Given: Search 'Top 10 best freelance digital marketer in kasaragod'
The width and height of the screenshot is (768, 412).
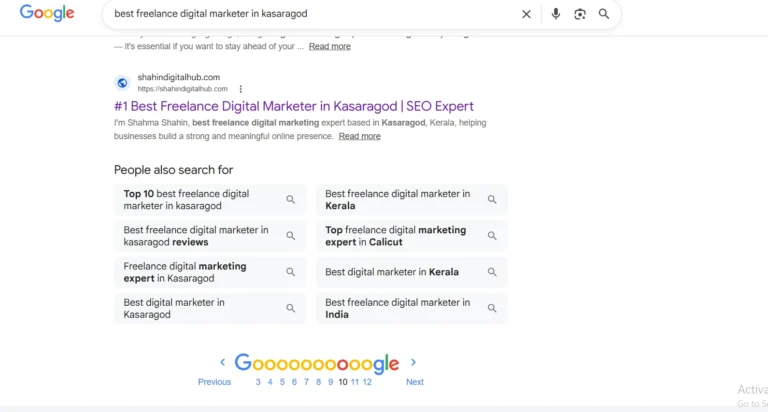Looking at the screenshot, I should tap(210, 200).
